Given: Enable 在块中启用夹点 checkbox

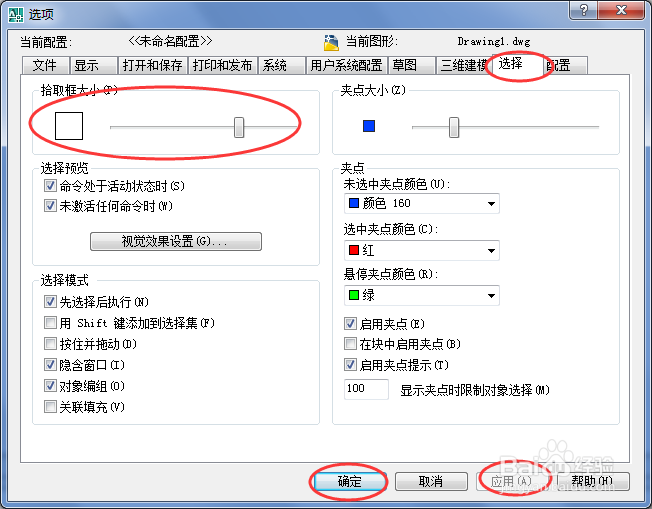Looking at the screenshot, I should [x=350, y=344].
